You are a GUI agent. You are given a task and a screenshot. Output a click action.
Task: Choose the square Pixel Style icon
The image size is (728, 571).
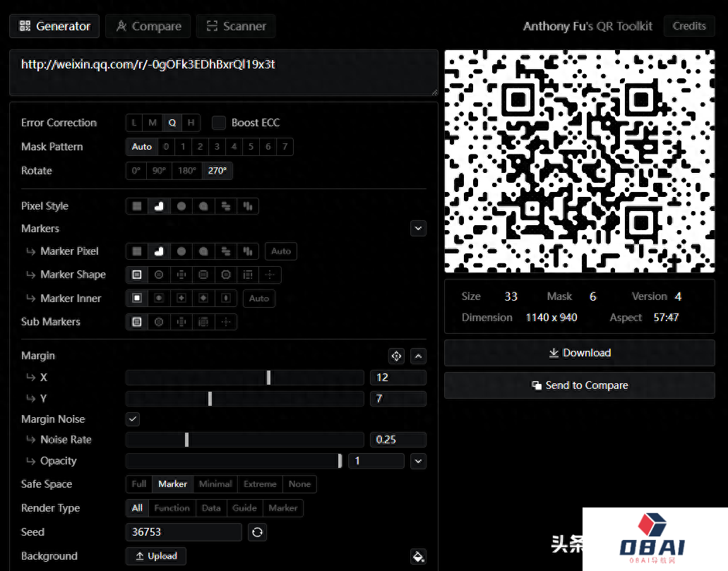(137, 206)
